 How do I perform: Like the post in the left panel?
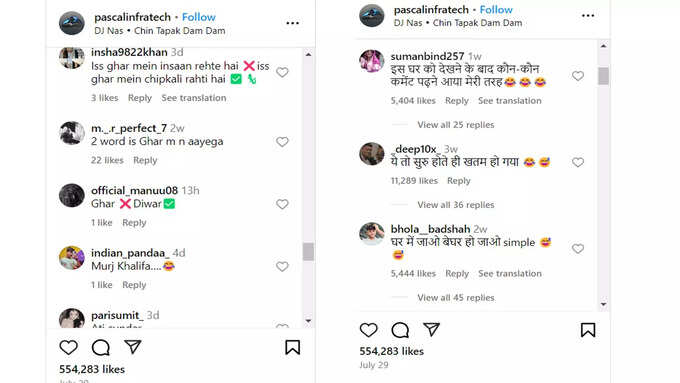[69, 347]
